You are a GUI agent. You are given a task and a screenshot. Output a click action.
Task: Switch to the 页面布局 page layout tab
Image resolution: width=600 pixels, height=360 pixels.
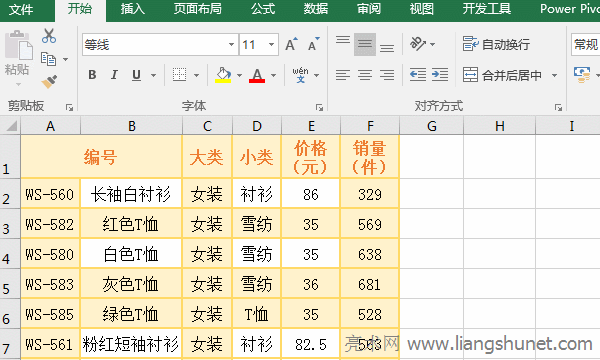[x=197, y=9]
